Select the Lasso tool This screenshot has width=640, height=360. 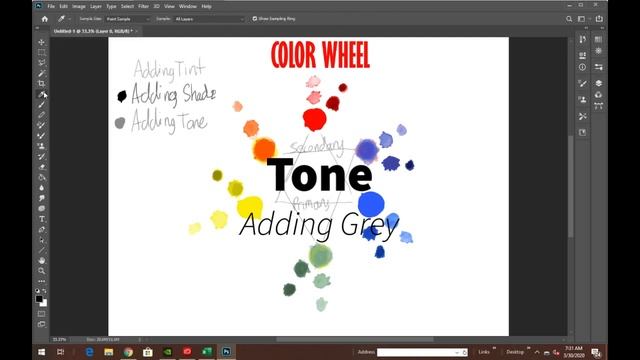(x=42, y=63)
